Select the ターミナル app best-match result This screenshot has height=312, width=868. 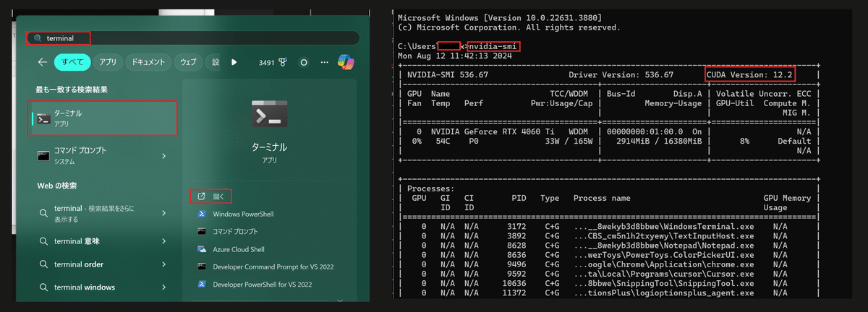pos(103,118)
